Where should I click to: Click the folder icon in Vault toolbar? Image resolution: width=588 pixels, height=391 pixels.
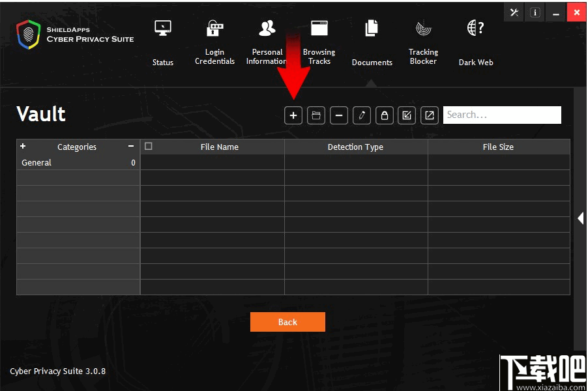click(x=316, y=115)
